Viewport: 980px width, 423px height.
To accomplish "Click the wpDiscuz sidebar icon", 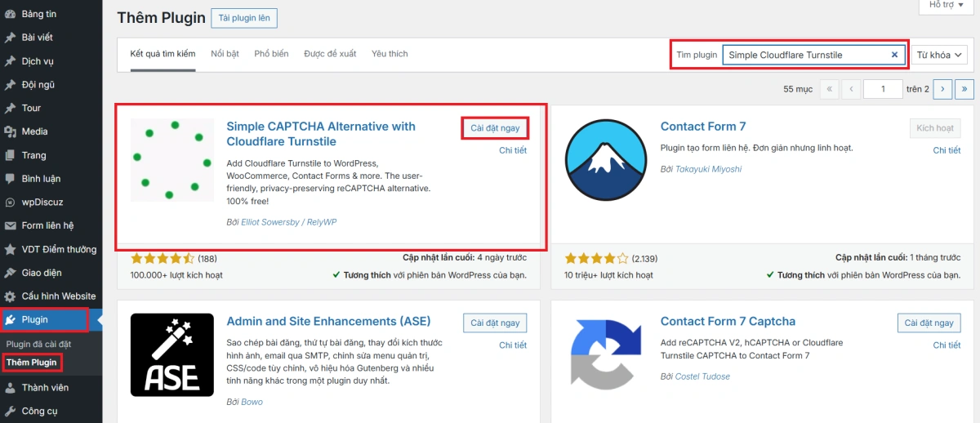I will (x=10, y=203).
